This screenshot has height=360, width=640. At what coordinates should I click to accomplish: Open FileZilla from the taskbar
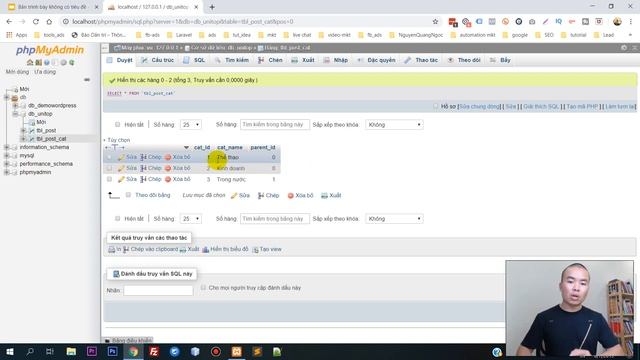(154, 351)
